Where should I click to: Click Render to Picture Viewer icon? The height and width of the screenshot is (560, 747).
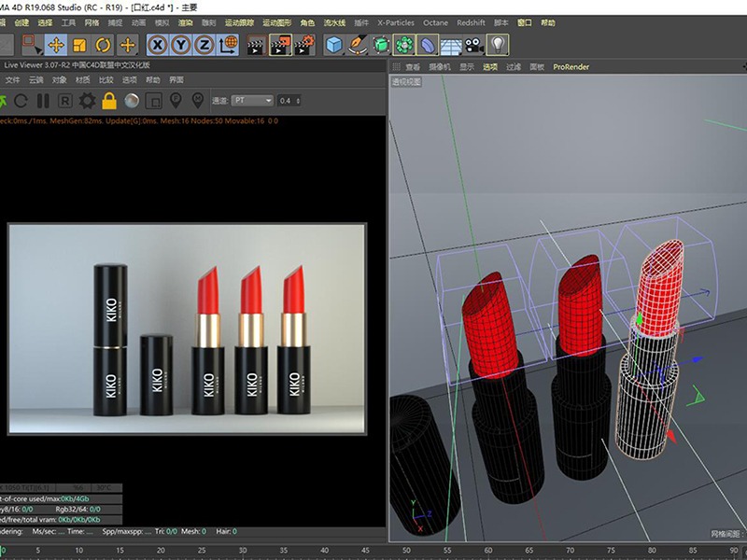281,45
